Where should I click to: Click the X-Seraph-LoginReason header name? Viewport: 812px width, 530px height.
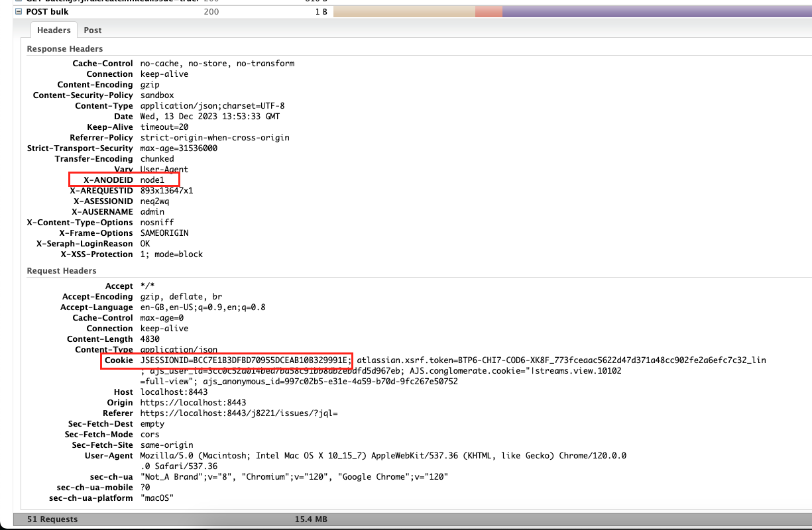point(85,244)
